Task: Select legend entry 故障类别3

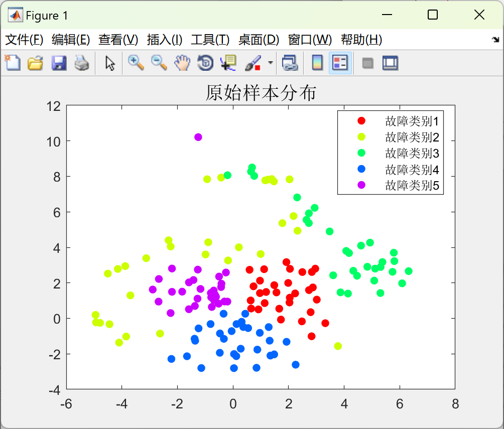Action: [412, 153]
